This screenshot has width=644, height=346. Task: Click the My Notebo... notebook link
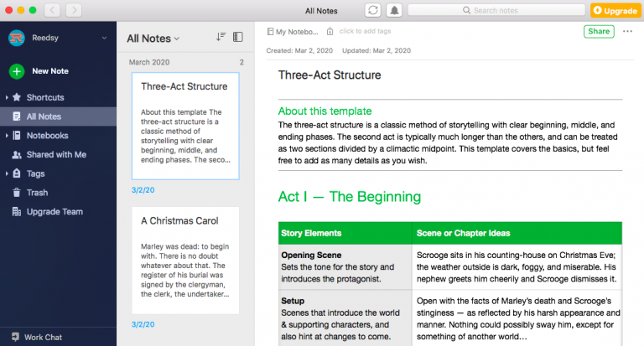point(297,32)
